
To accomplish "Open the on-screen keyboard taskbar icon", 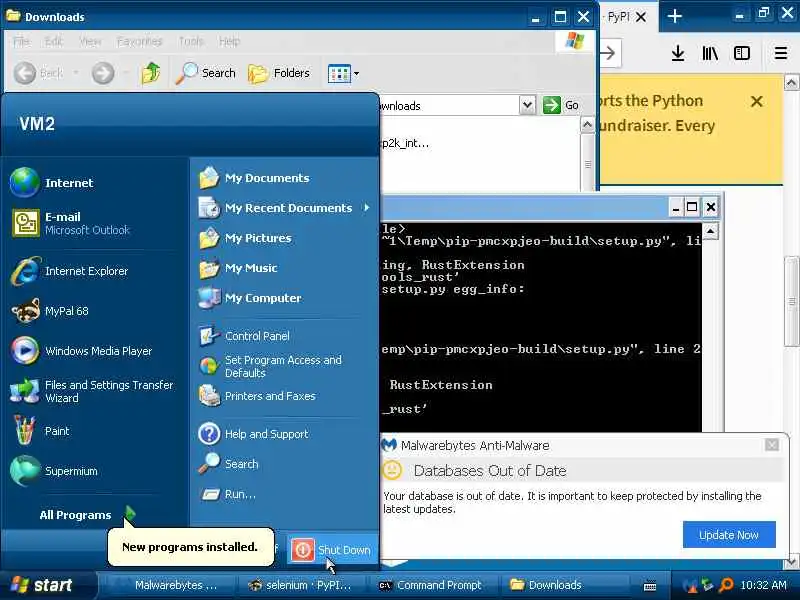I will point(650,586).
